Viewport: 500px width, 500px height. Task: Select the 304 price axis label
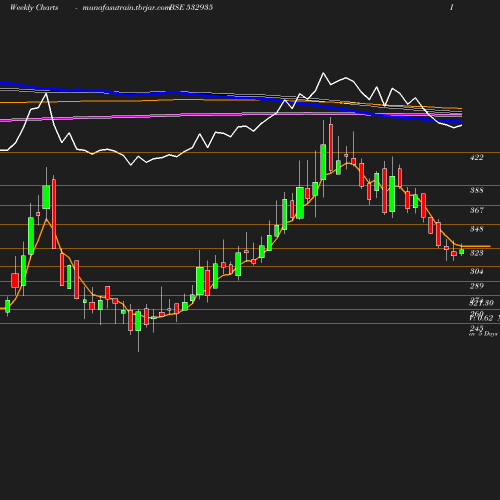pos(476,271)
